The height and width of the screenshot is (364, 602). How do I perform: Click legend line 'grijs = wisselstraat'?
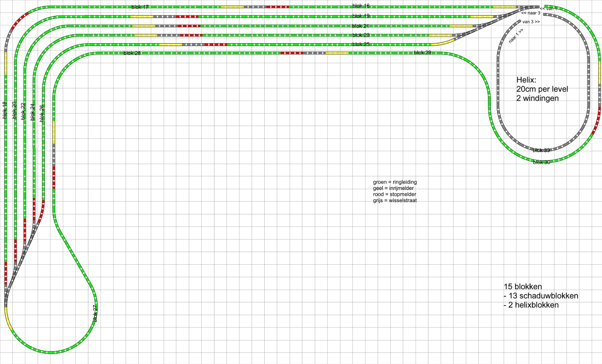[x=395, y=200]
